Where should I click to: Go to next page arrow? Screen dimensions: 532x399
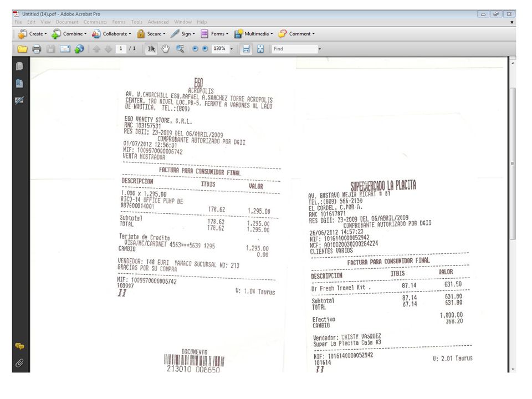108,49
